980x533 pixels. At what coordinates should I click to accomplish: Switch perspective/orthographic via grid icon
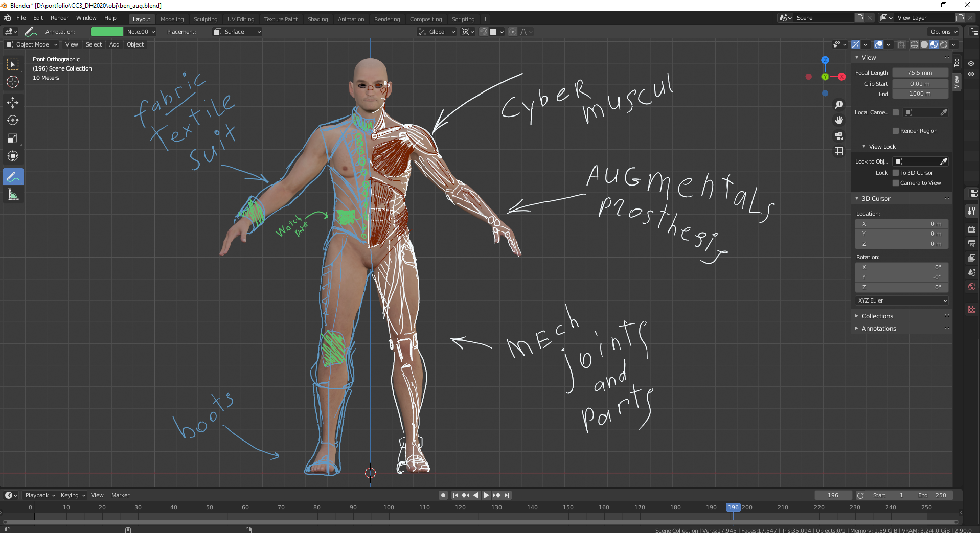(839, 151)
